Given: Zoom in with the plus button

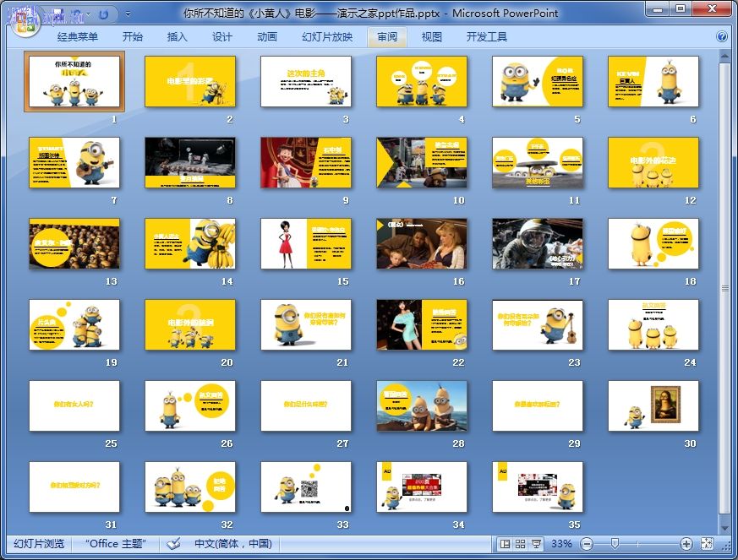Looking at the screenshot, I should (x=686, y=545).
